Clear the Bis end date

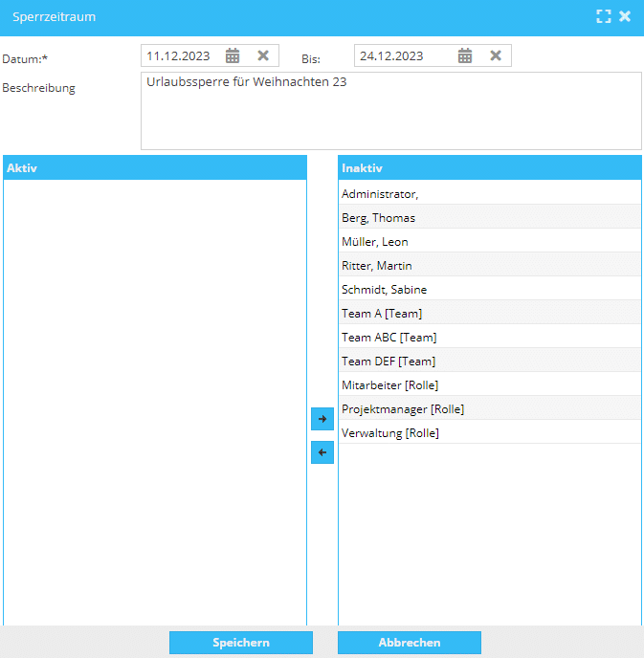coord(496,55)
